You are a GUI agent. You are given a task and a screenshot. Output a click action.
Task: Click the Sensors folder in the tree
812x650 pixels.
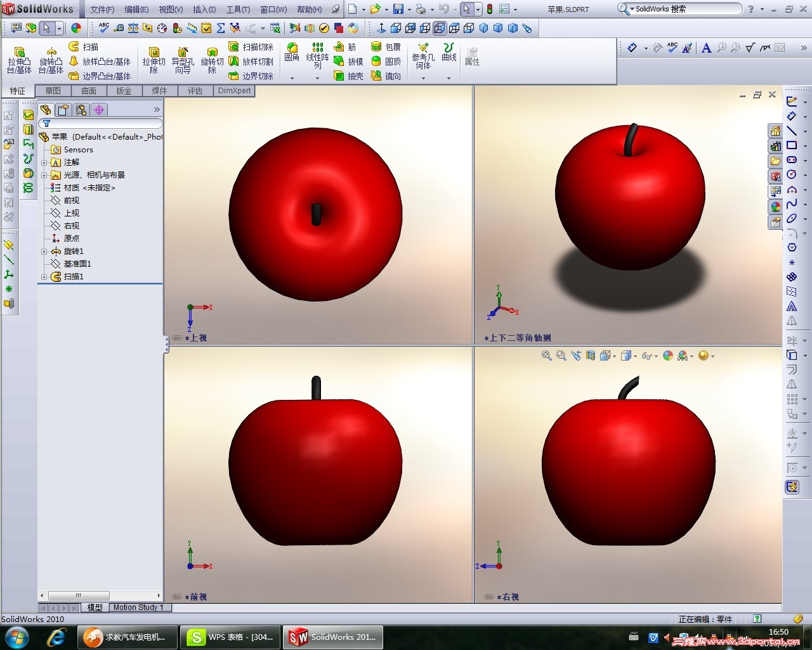tap(72, 150)
